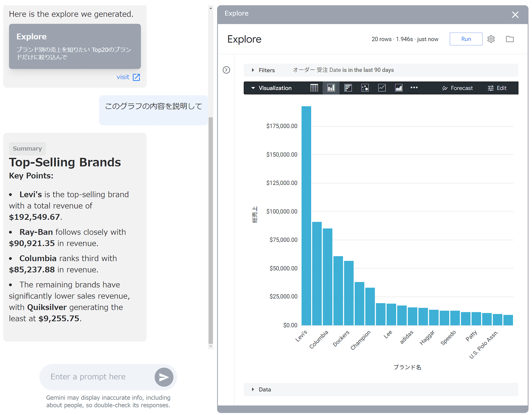Select the area chart visualization icon
Viewport: 532px width, 415px height.
click(398, 88)
